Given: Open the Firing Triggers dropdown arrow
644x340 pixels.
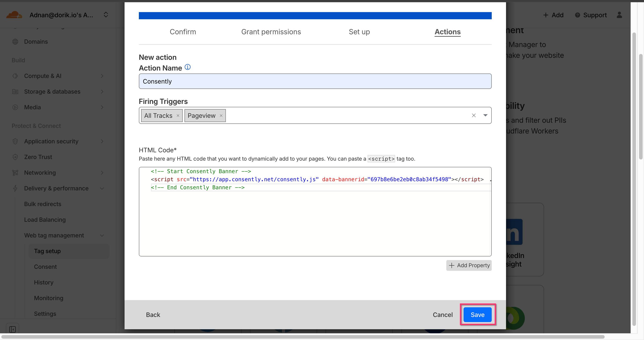Looking at the screenshot, I should point(485,115).
